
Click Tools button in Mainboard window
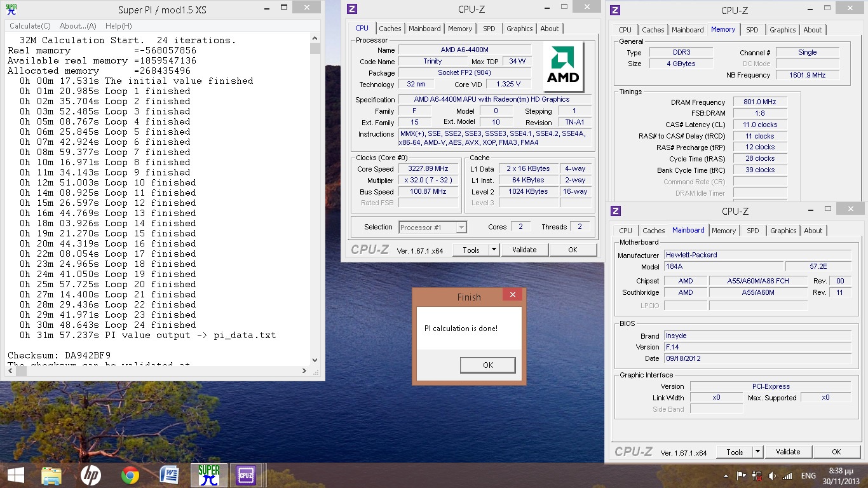pos(735,452)
